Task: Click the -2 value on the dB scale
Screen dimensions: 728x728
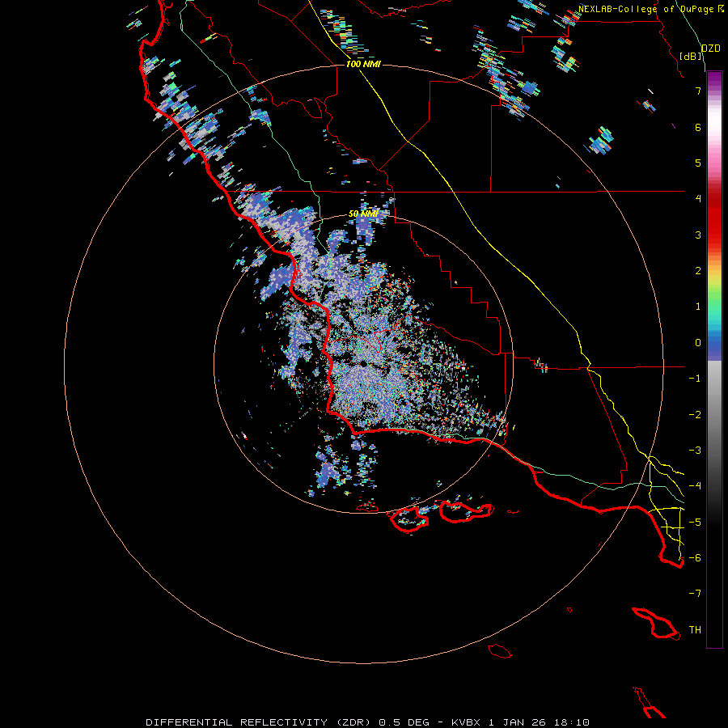Action: click(695, 415)
